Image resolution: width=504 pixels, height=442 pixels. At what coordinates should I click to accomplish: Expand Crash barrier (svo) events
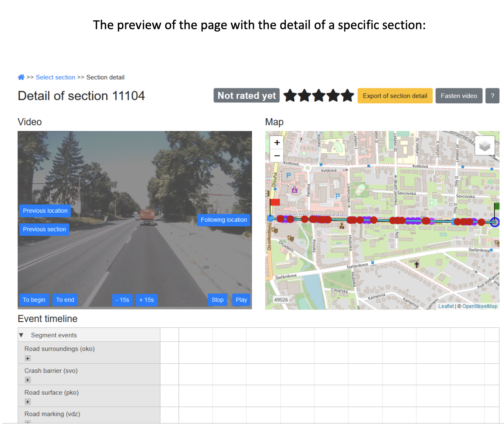(27, 380)
